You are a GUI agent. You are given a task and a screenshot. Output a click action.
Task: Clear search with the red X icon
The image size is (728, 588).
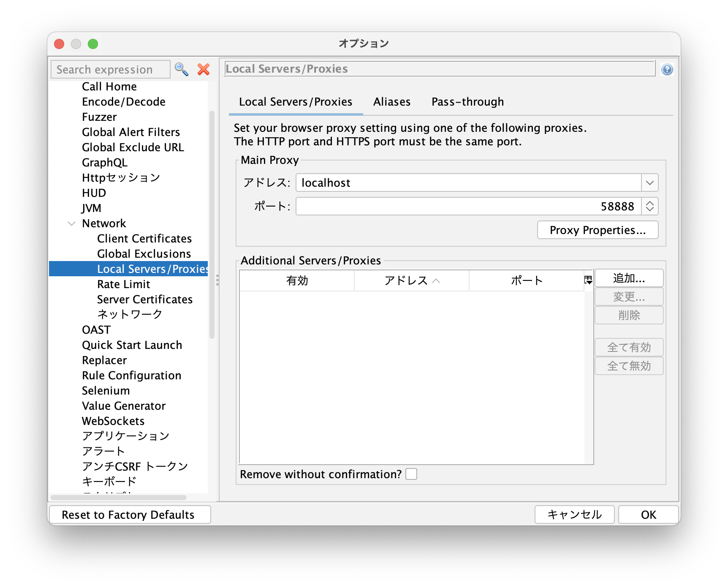click(x=204, y=69)
